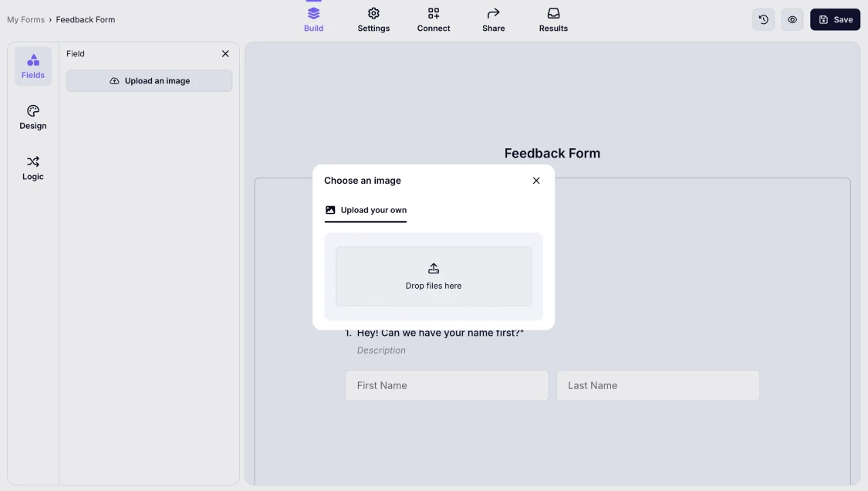Open the Logic panel with the shuffle icon
The height and width of the screenshot is (491, 868).
click(x=32, y=168)
